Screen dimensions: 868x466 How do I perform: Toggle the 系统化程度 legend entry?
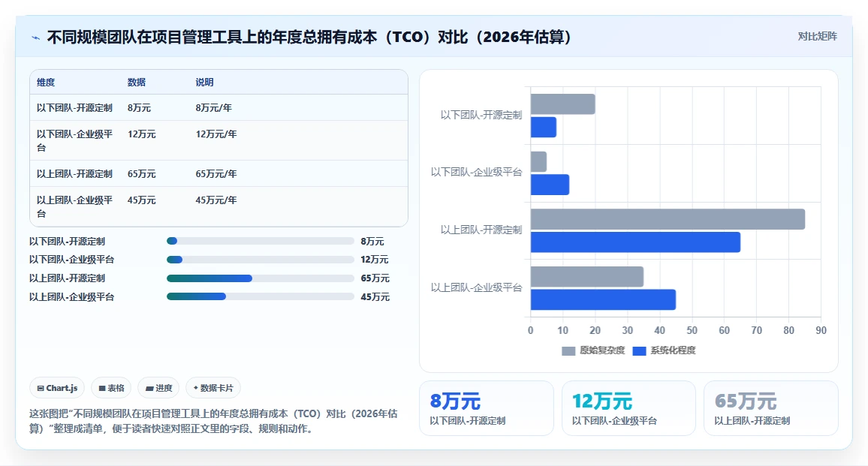click(664, 350)
